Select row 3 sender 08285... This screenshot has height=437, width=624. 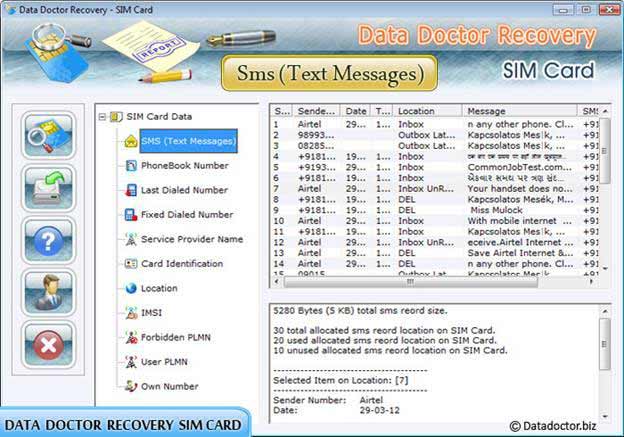[435, 146]
